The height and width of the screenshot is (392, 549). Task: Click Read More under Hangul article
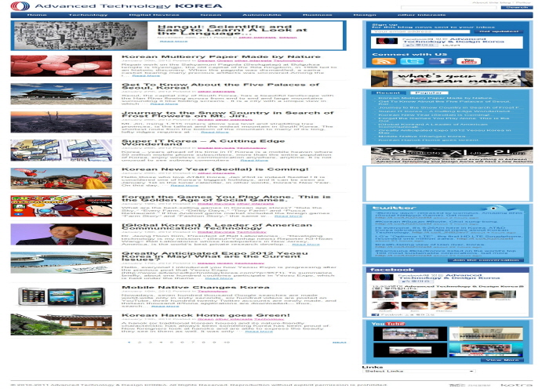pos(173,42)
